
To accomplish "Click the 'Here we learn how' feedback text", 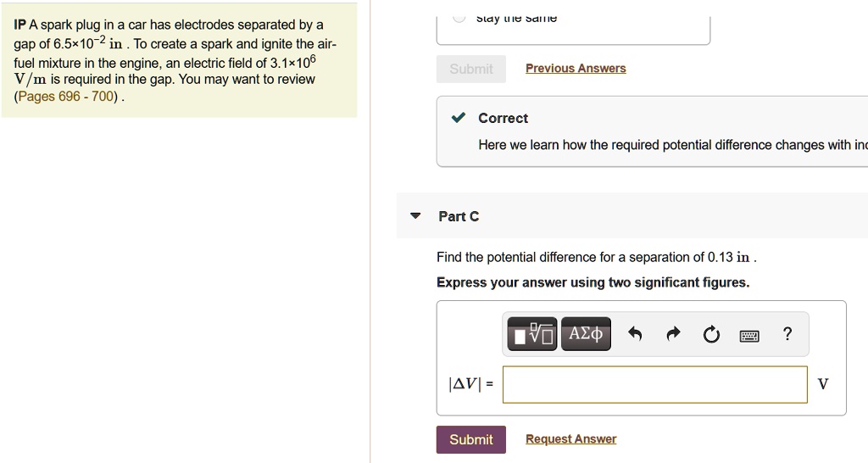I will point(670,145).
